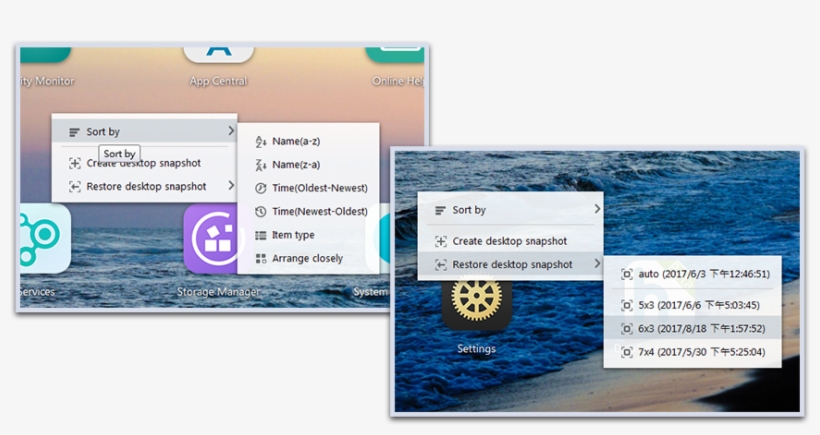Click the Arrange closely grid icon
Viewport: 820px width, 435px height.
260,258
